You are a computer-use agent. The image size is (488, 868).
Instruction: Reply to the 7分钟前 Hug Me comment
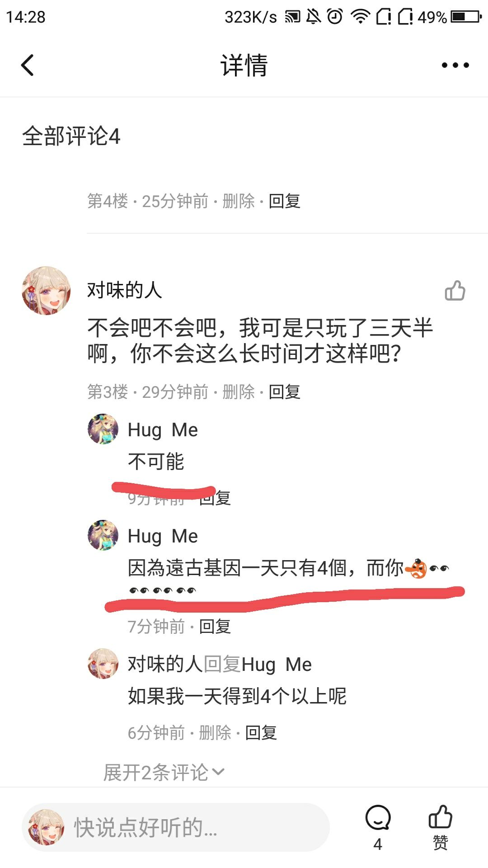pos(215,627)
